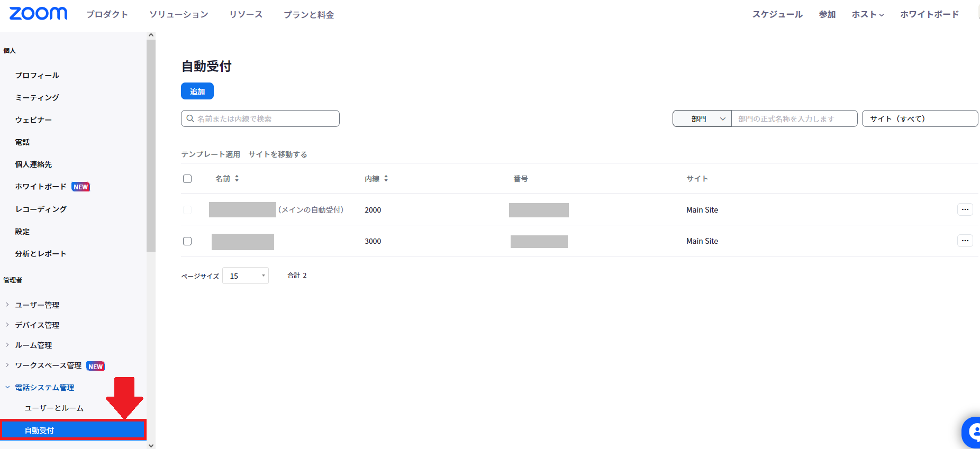Image resolution: width=980 pixels, height=449 pixels.
Task: Open the chat support bubble icon
Action: pos(972,433)
